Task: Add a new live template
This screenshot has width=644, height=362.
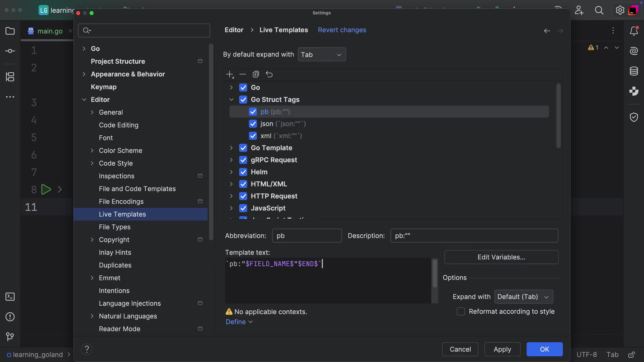Action: pyautogui.click(x=229, y=74)
